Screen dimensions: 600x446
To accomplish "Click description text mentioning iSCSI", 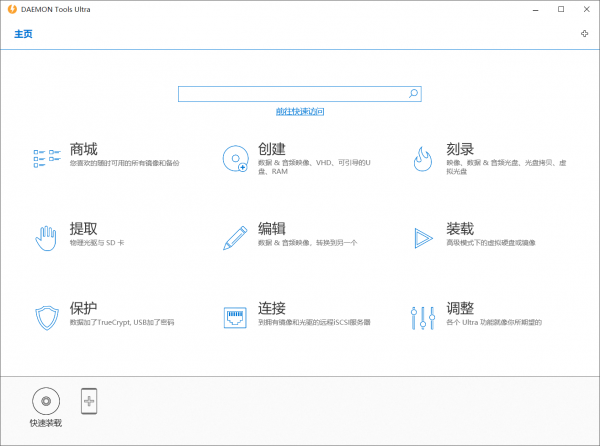I will pos(314,322).
